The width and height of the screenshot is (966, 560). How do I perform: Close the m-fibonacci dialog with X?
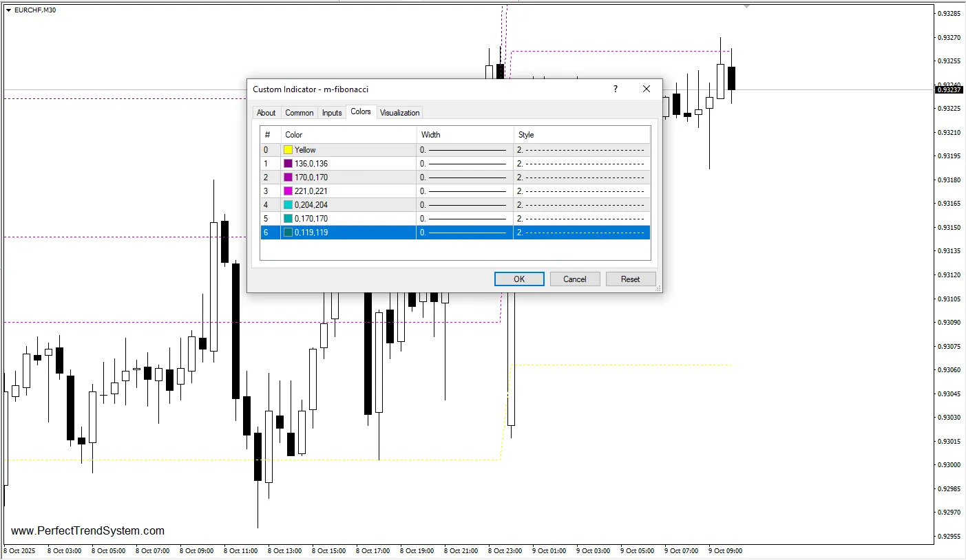(646, 89)
